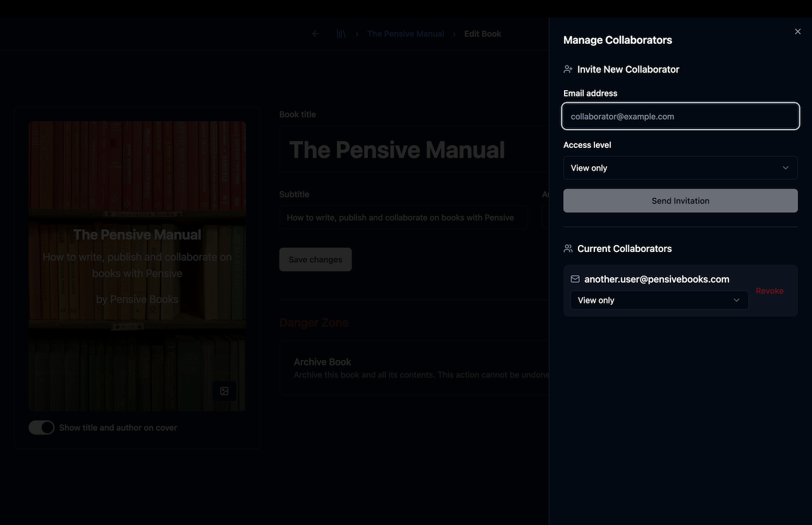Click the another.user@pensivebooks.com email text
Viewport: 812px width, 525px height.
[x=657, y=279]
